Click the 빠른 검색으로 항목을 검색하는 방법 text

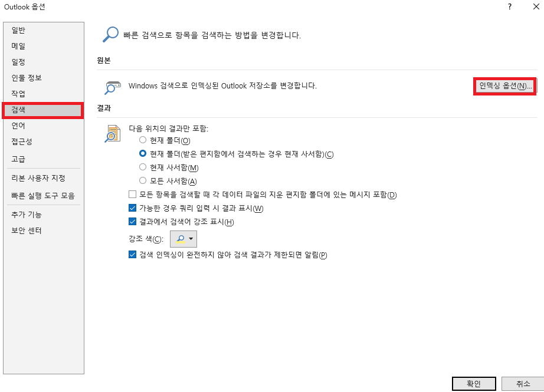[x=212, y=35]
